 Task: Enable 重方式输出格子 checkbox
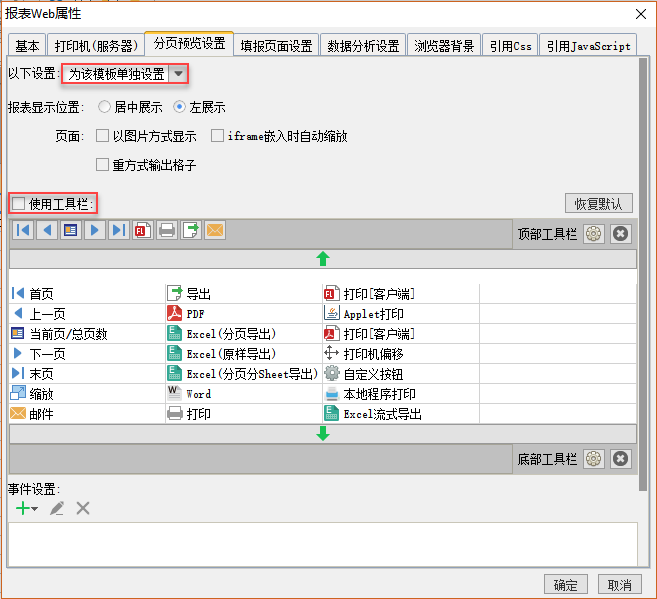(102, 165)
